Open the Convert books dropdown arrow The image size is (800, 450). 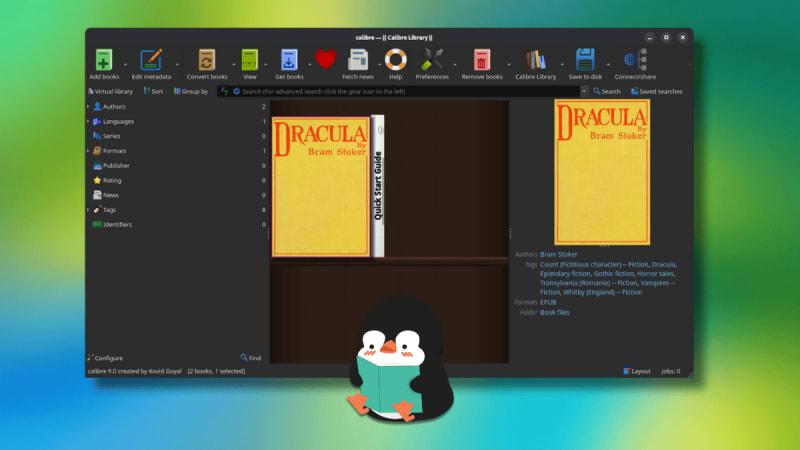point(233,65)
